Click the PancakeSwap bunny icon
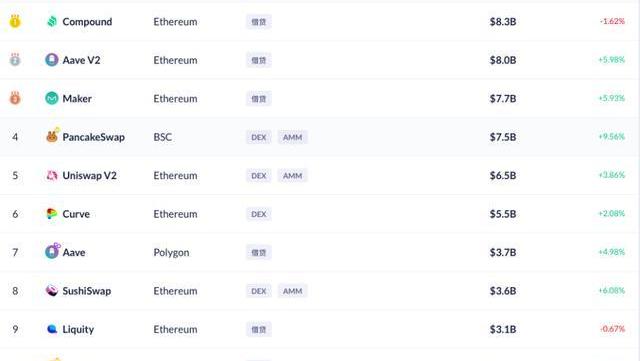Screen dimensions: 640x361 click(x=52, y=135)
